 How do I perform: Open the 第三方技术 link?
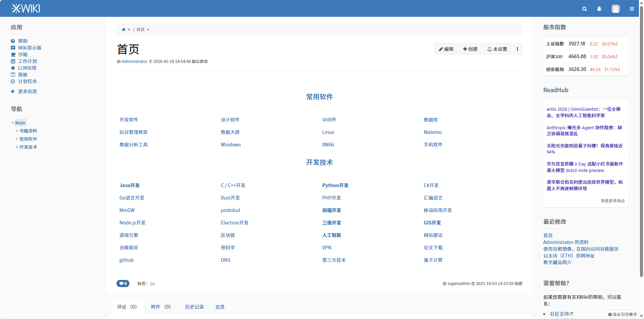pyautogui.click(x=334, y=260)
